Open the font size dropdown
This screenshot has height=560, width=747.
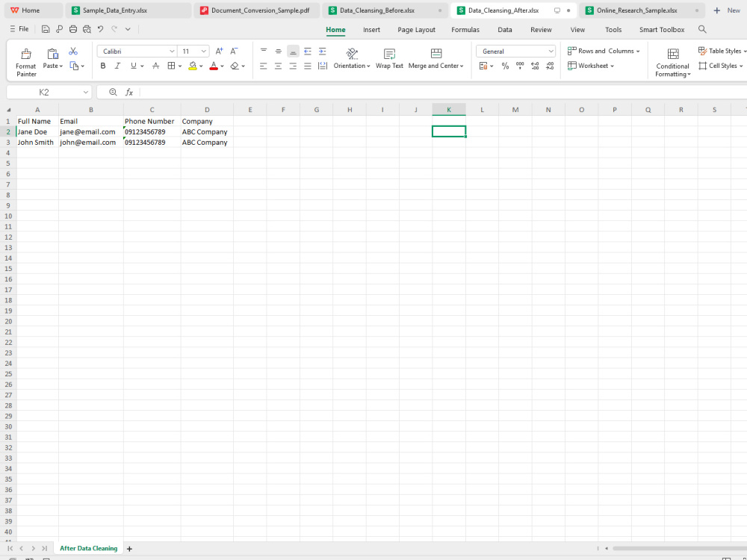click(x=203, y=51)
